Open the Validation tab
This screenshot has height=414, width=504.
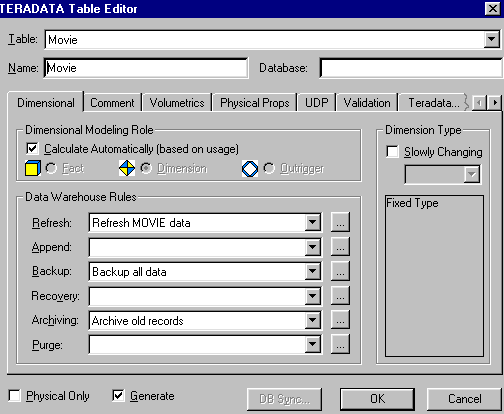(367, 103)
